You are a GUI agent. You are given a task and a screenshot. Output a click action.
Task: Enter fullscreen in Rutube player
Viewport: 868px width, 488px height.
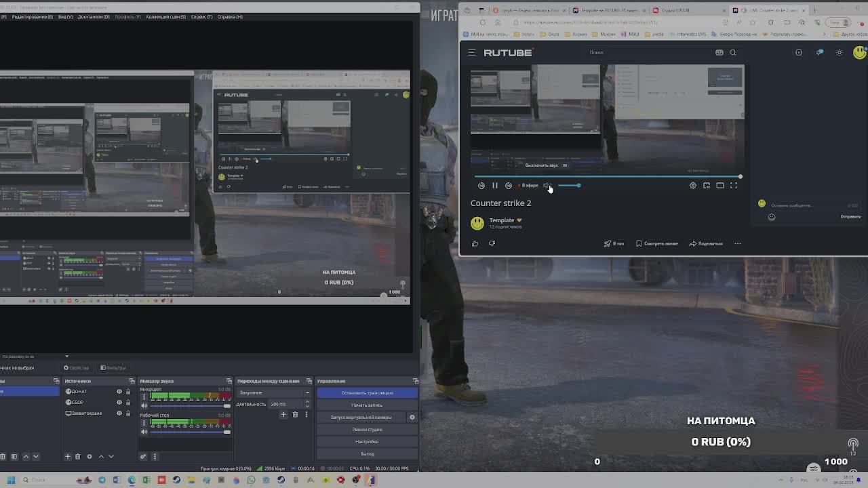(734, 185)
